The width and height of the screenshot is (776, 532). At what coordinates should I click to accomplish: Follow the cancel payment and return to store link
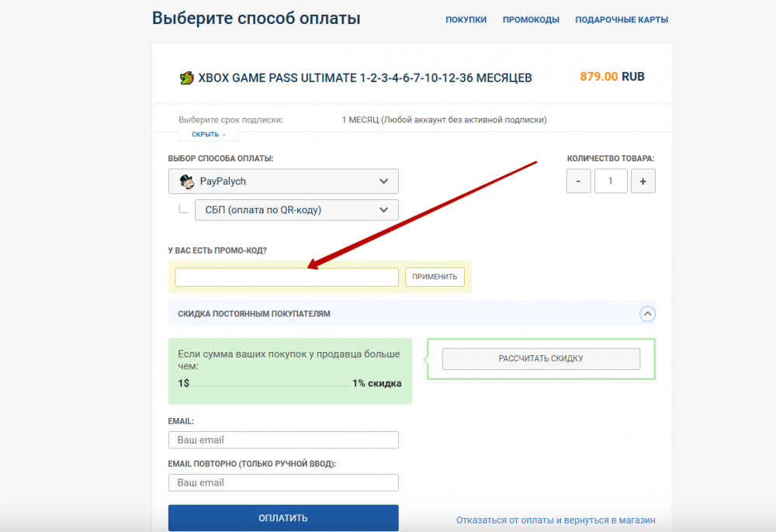coord(556,520)
